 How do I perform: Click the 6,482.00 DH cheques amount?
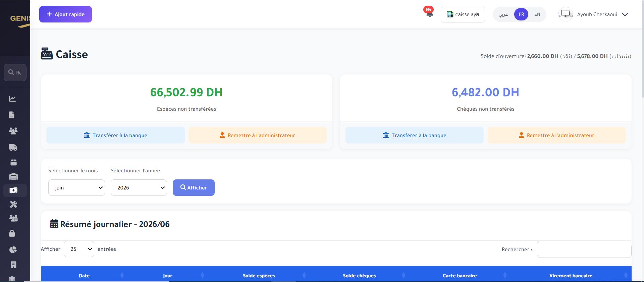[485, 92]
